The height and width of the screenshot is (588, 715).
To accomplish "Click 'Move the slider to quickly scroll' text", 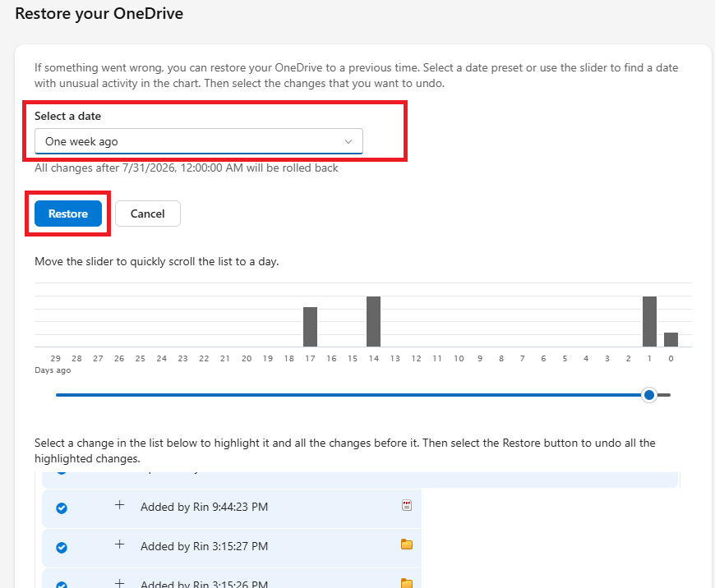I will [156, 262].
